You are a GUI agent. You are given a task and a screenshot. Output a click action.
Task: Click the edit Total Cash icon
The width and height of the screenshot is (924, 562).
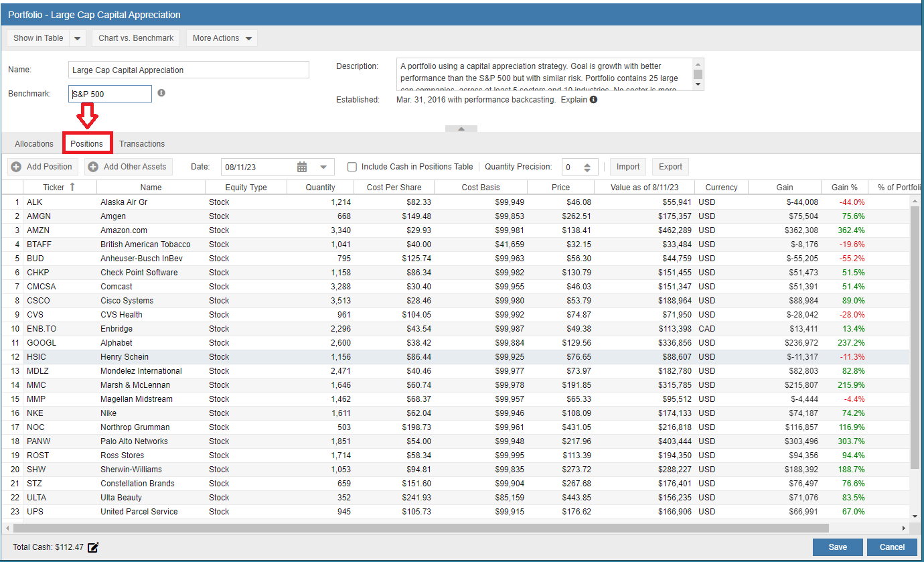[93, 547]
